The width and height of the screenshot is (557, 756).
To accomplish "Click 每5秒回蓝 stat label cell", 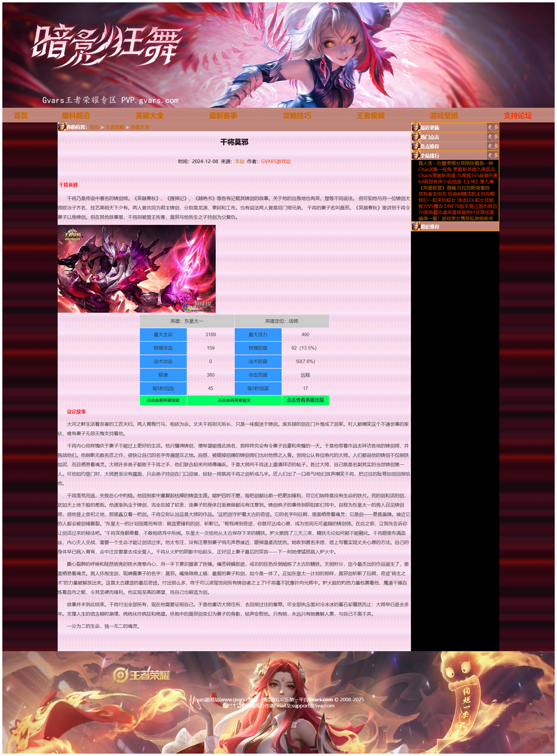I will pos(258,389).
